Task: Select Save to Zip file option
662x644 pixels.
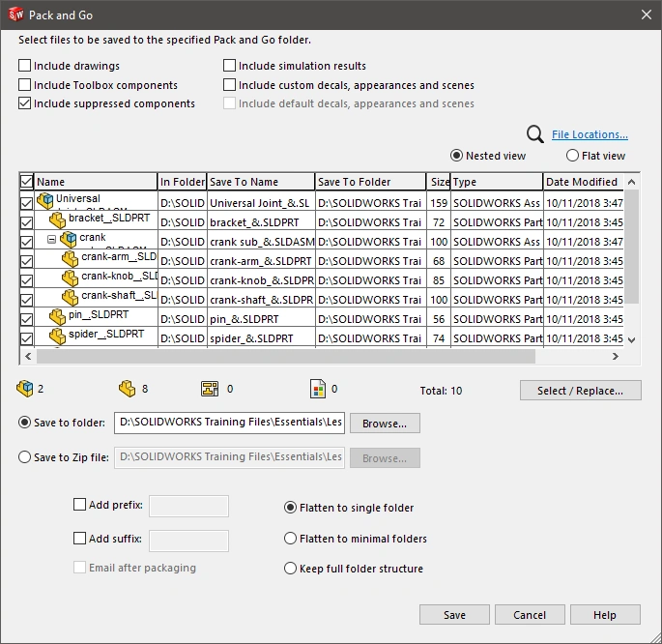Action: (24, 457)
